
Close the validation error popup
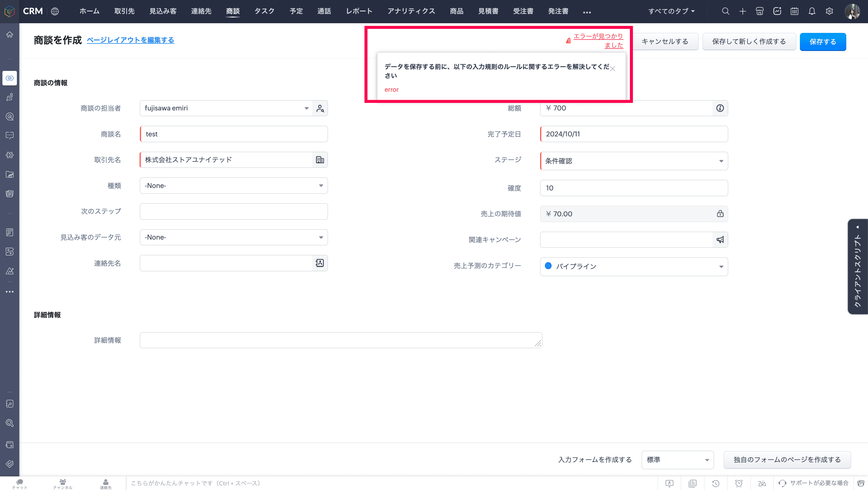(613, 69)
